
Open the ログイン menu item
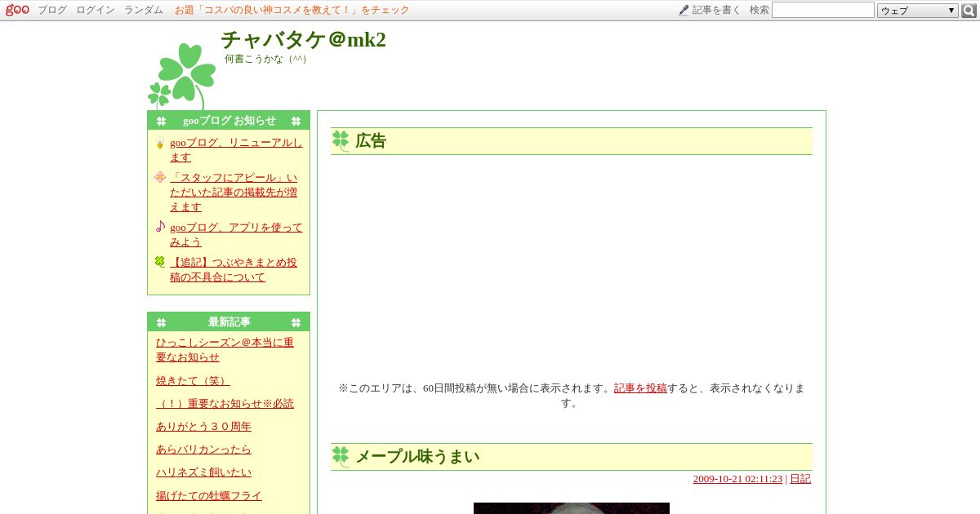click(x=96, y=10)
